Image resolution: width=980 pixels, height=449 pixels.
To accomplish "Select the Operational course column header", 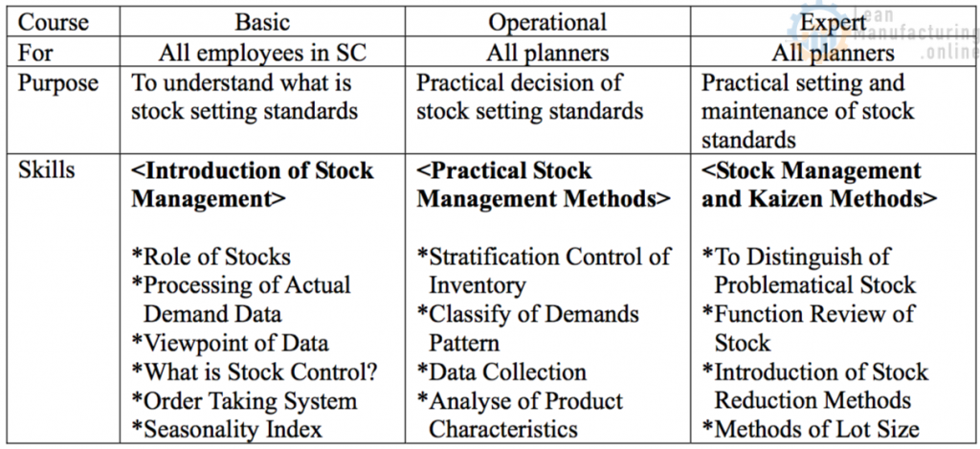I will pyautogui.click(x=547, y=23).
